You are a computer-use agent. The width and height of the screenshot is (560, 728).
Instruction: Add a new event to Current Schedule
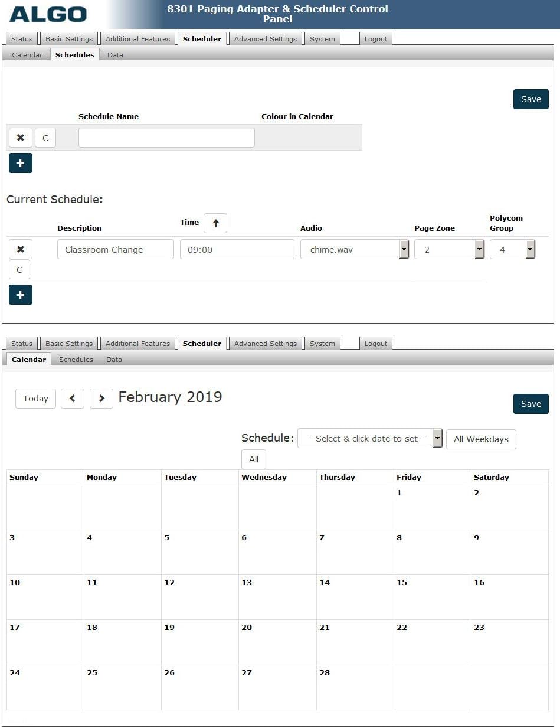[20, 295]
